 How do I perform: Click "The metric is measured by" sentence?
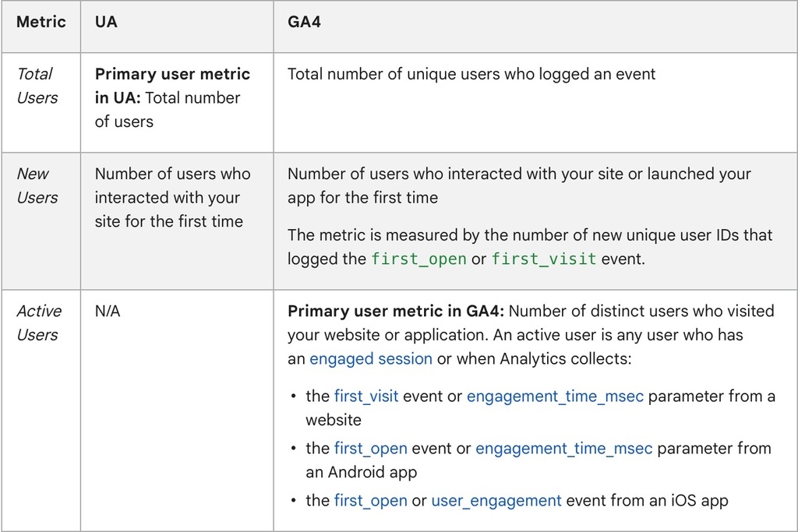(x=530, y=247)
